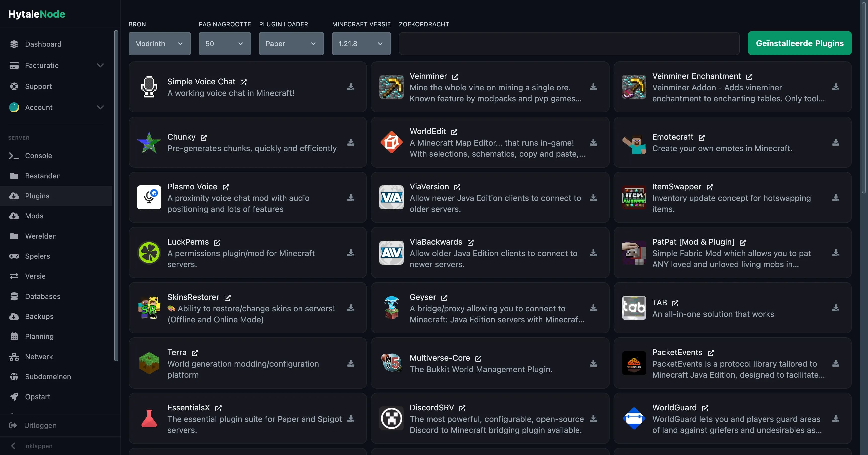Select plugin loader dropdown showing Paper
This screenshot has width=868, height=455.
[291, 44]
